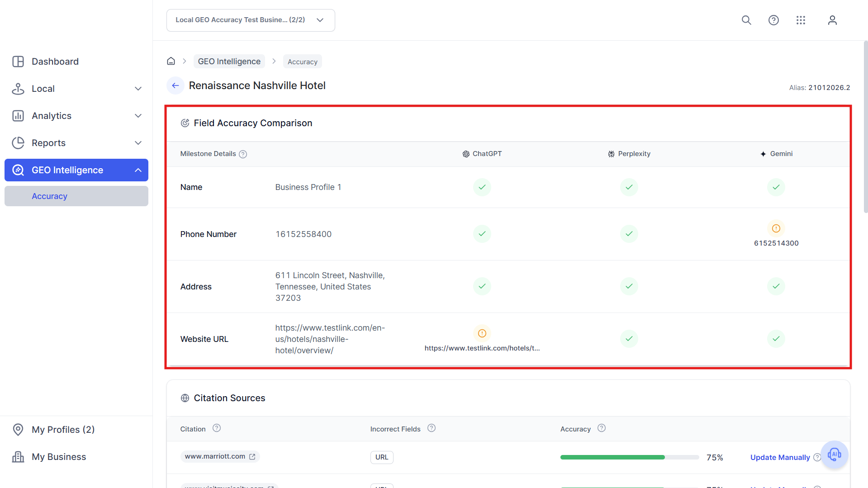
Task: Click the ChatGPT checkmark in Address row
Action: (482, 286)
